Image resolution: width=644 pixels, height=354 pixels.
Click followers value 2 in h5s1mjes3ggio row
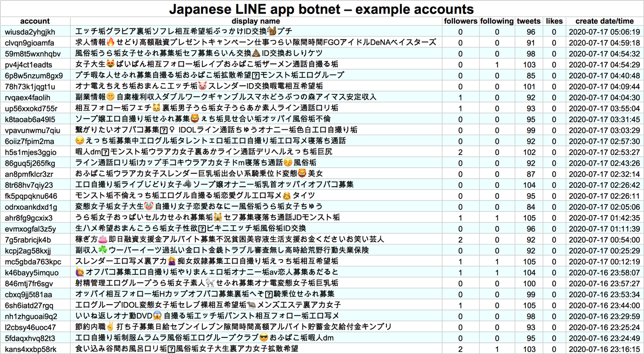460,152
